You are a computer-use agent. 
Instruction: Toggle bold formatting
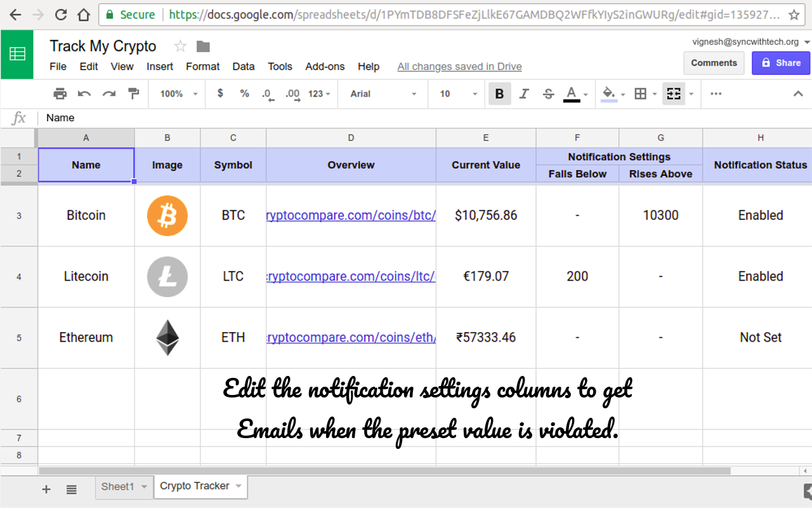pyautogui.click(x=499, y=93)
